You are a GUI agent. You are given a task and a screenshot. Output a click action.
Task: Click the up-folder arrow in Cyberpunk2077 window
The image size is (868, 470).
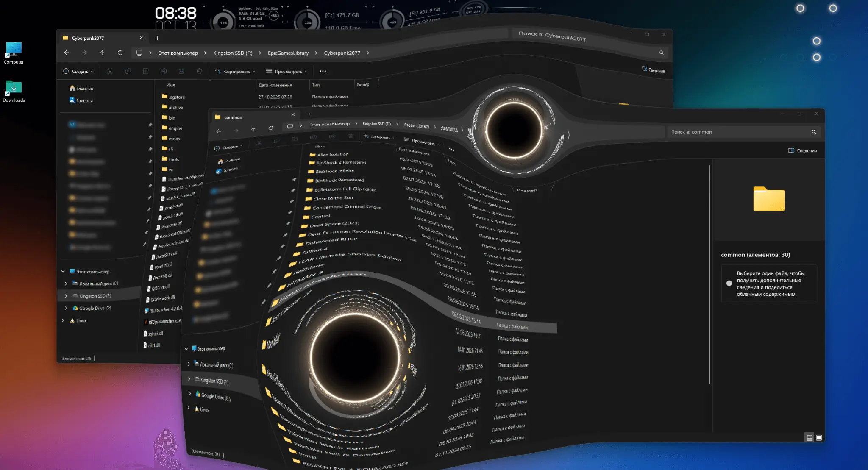[102, 53]
